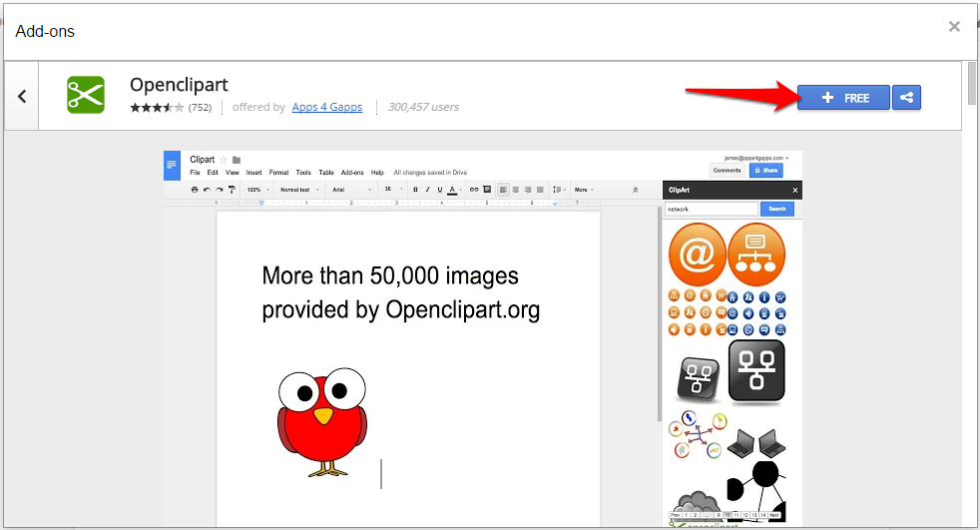
Task: Toggle bold in the preview toolbar
Action: pyautogui.click(x=415, y=190)
